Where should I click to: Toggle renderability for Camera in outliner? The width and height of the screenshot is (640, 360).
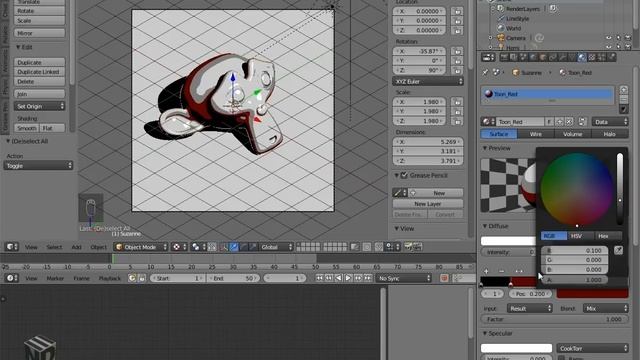pos(628,38)
